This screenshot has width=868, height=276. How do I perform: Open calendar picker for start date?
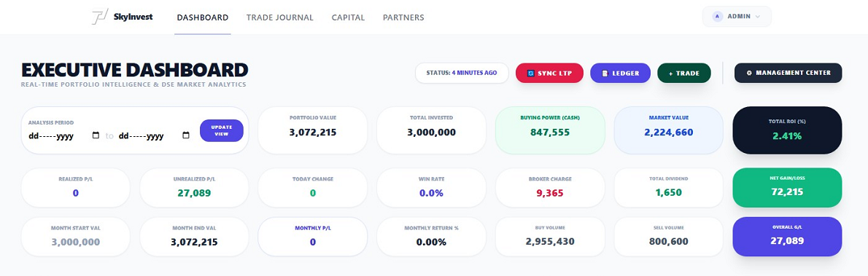(96, 135)
